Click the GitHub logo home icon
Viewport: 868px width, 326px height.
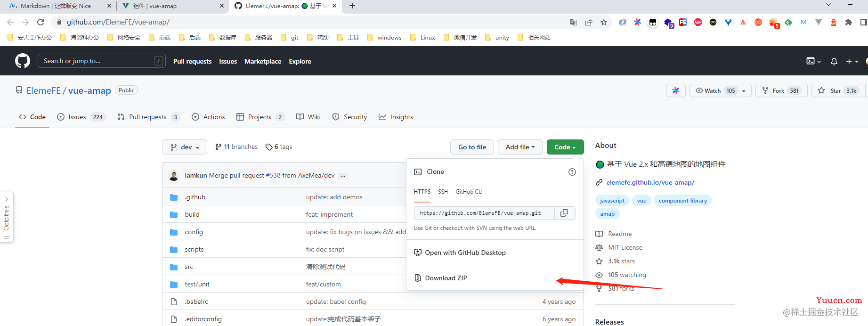pos(23,61)
